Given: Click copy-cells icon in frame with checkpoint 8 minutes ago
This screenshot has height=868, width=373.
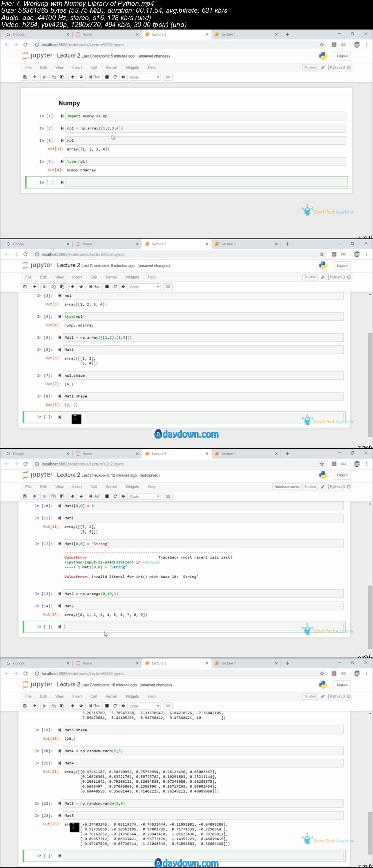Looking at the screenshot, I should tap(54, 287).
